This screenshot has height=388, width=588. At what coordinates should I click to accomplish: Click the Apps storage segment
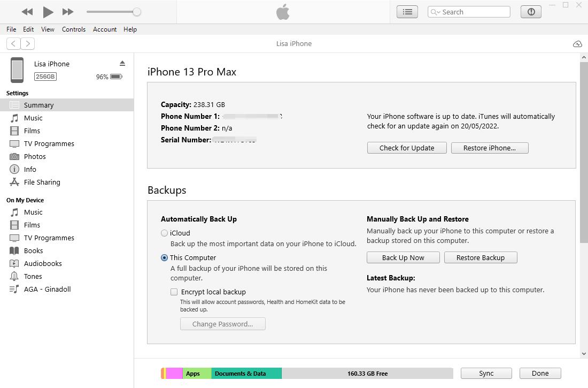[x=197, y=374]
